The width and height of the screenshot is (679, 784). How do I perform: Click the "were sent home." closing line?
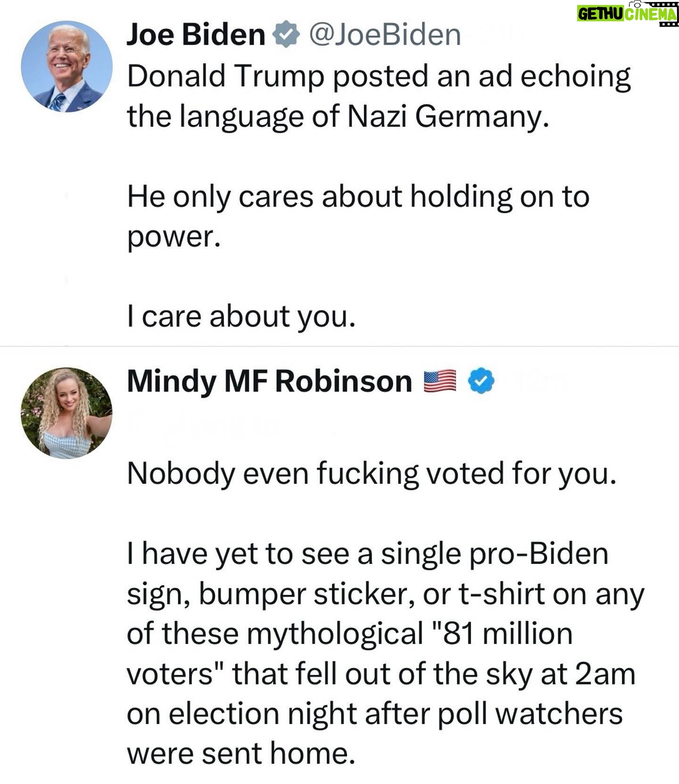pyautogui.click(x=241, y=753)
